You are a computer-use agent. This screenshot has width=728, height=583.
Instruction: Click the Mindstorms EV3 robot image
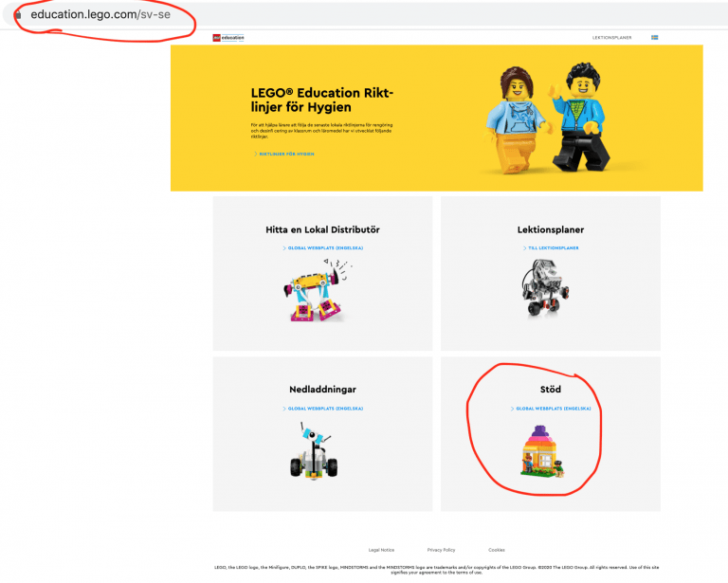pyautogui.click(x=546, y=287)
